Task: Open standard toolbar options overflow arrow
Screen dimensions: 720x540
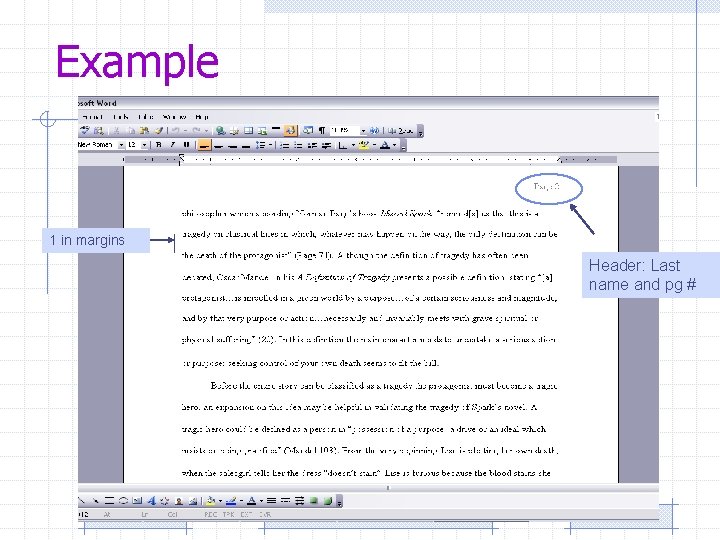Action: pos(421,132)
